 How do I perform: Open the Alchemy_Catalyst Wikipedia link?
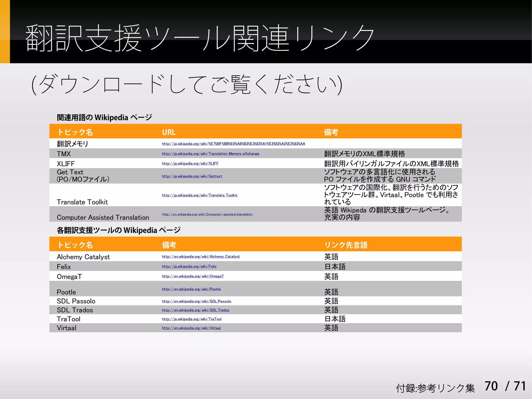tap(201, 257)
